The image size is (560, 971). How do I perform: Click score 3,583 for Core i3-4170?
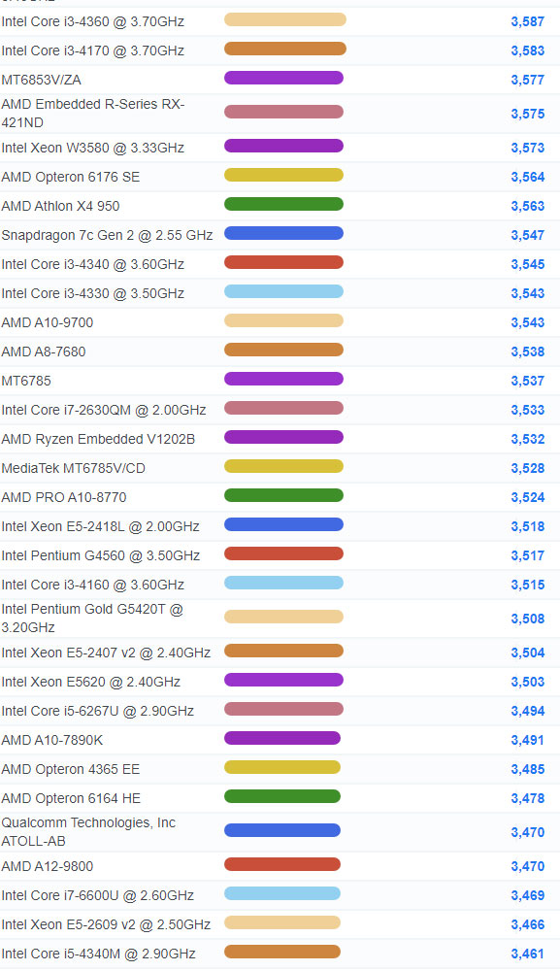click(x=528, y=50)
